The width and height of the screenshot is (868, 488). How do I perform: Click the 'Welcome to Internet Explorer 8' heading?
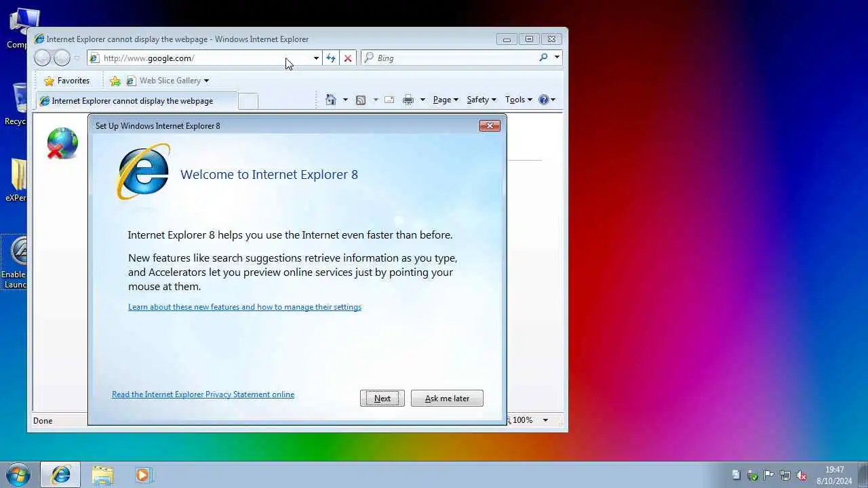(x=269, y=174)
